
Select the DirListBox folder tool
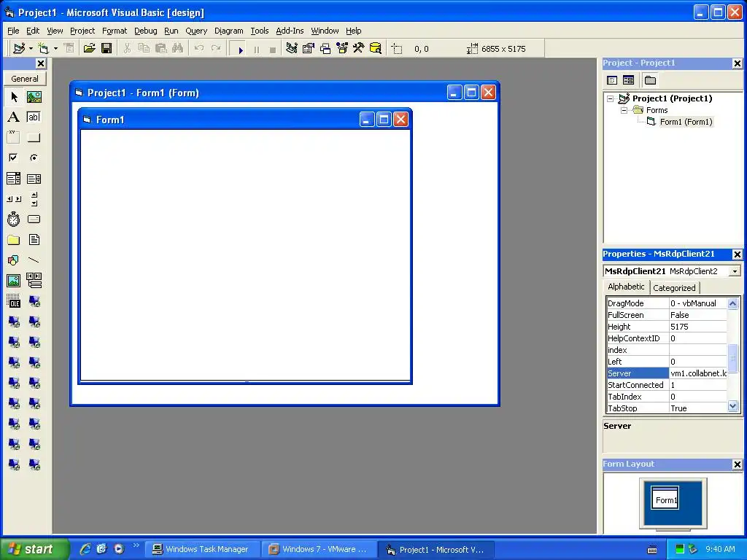click(x=14, y=240)
